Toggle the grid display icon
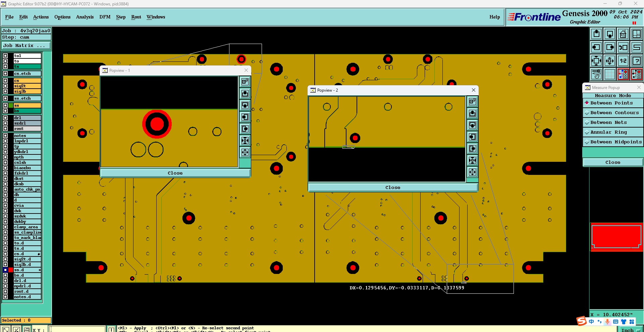Screen dimensions: 644x332 click(x=610, y=74)
